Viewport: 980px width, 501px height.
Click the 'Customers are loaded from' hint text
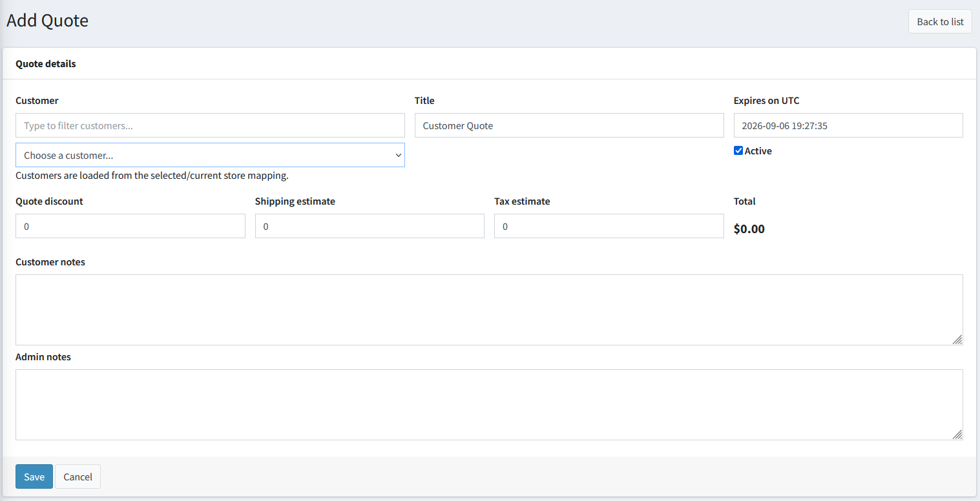click(152, 175)
